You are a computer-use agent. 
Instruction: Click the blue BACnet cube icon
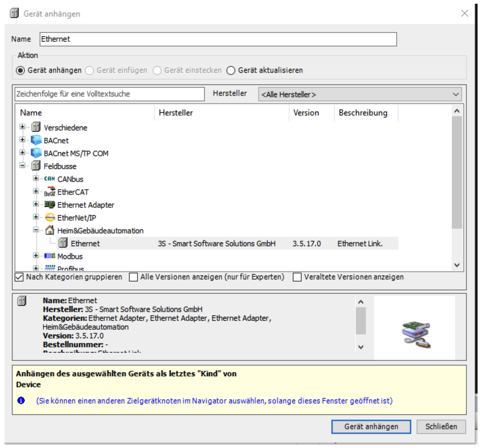point(36,140)
